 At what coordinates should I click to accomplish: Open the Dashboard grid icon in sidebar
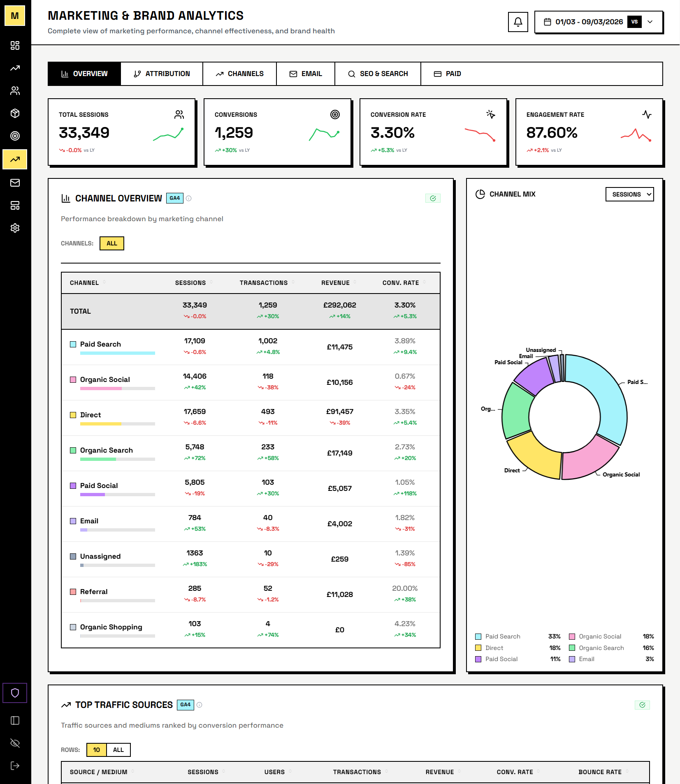click(x=15, y=46)
